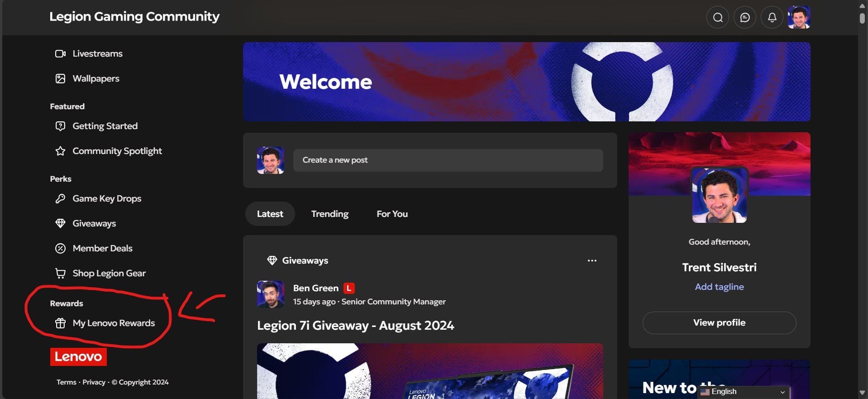The image size is (868, 399).
Task: Click the Create a new post field
Action: (448, 160)
